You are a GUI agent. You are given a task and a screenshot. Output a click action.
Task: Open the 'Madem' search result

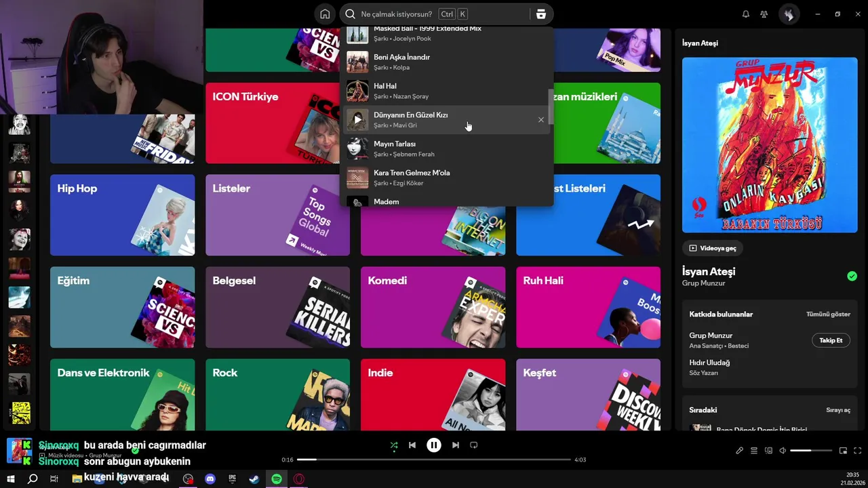446,201
